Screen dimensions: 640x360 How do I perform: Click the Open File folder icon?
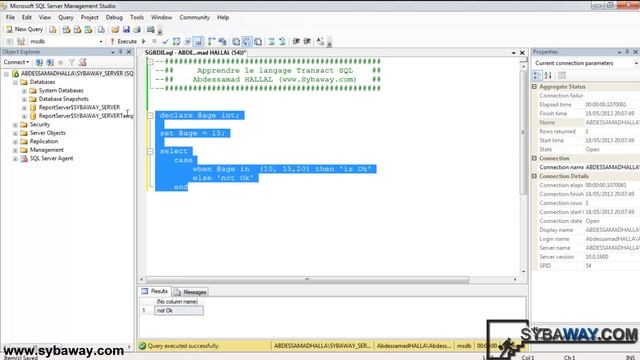point(115,29)
